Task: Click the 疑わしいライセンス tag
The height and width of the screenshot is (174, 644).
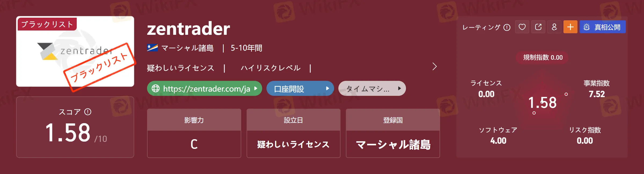Action: coord(181,68)
